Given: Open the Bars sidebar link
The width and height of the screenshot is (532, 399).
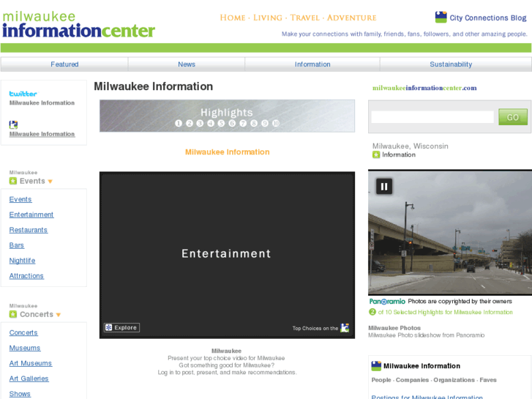Looking at the screenshot, I should (16, 245).
